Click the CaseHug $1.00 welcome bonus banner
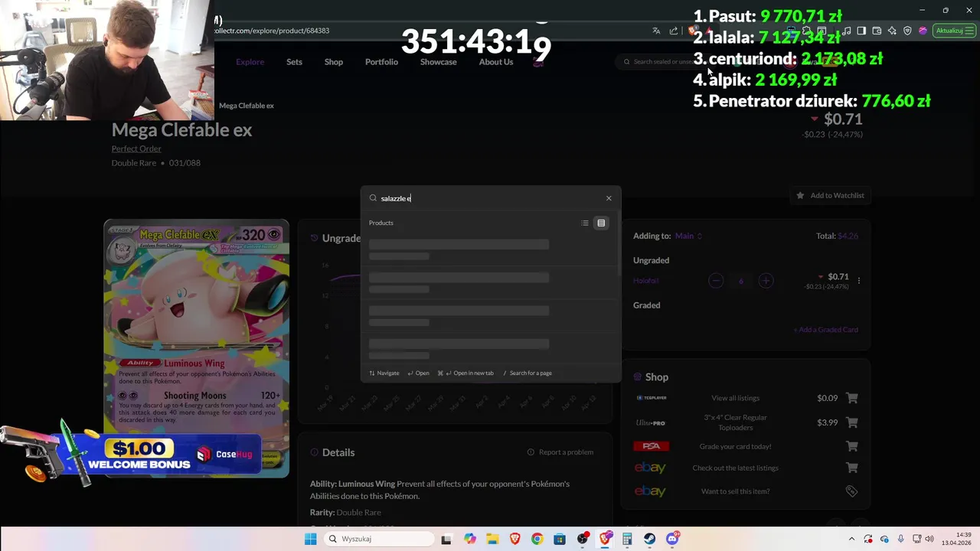Screen dimensions: 980x551 point(130,453)
